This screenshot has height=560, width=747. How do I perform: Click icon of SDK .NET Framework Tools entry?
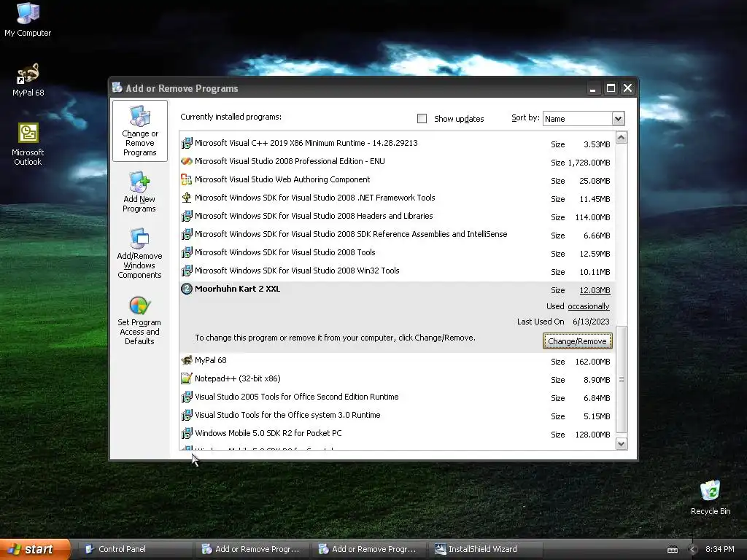coord(187,198)
